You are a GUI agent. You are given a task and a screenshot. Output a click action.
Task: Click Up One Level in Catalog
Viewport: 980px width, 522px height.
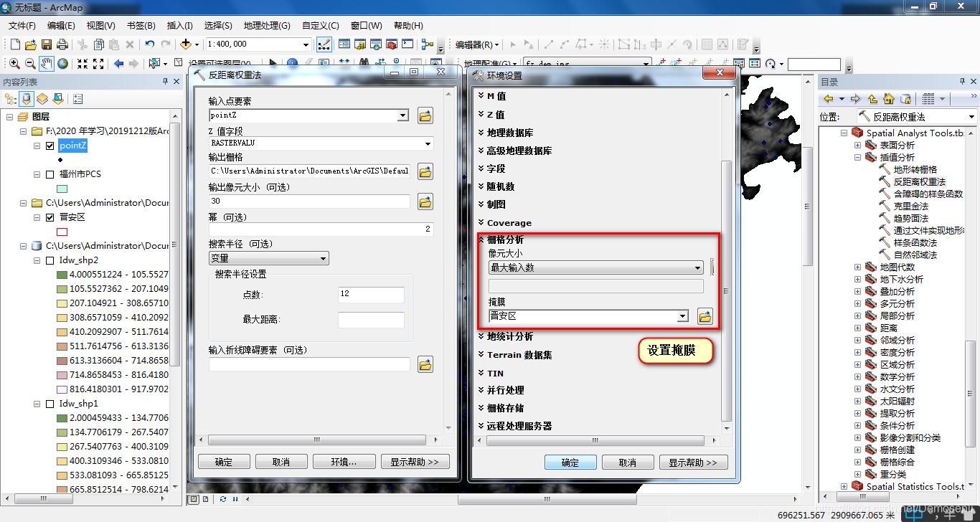pyautogui.click(x=872, y=99)
